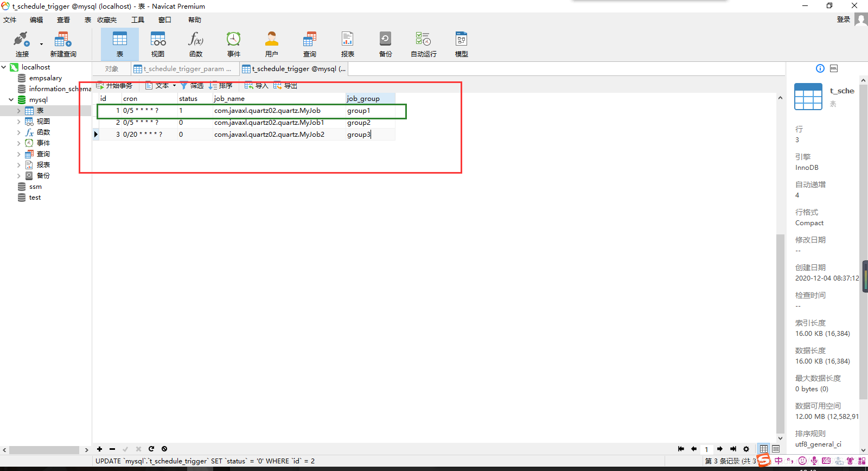Click the Export (导出) button
This screenshot has height=471, width=868.
[285, 86]
